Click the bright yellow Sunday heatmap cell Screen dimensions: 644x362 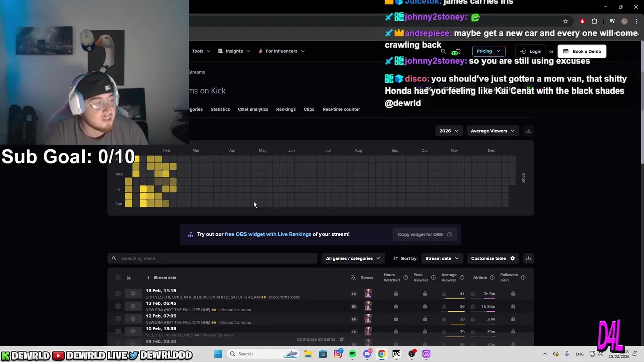143,204
